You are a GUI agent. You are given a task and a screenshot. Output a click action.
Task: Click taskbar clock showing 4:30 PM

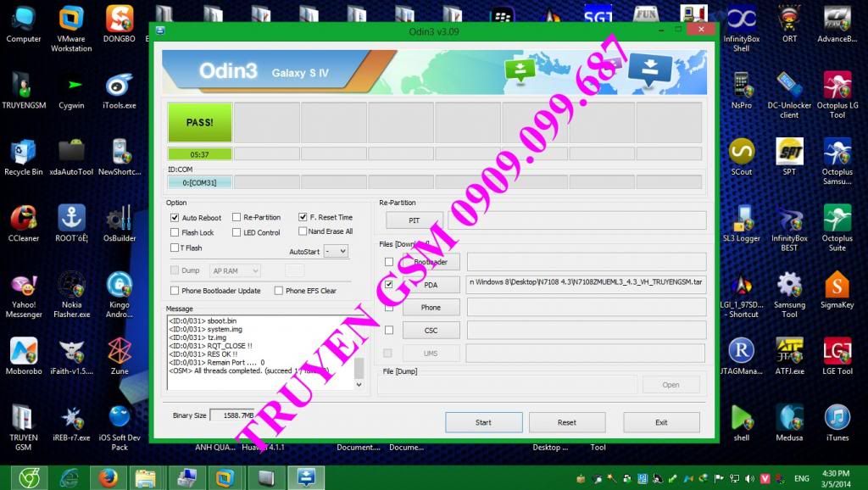(836, 478)
